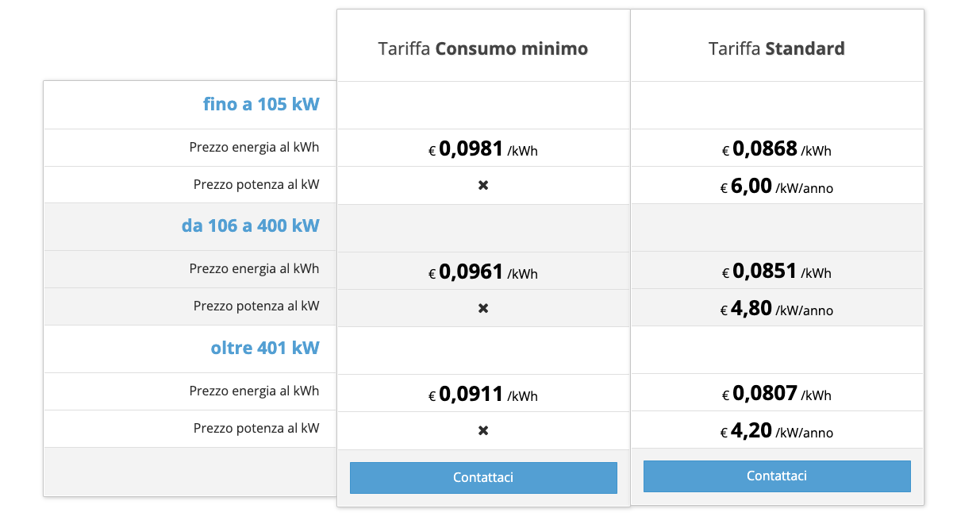Select the € 4,20 /kW/anno price
This screenshot has height=524, width=980.
point(777,431)
